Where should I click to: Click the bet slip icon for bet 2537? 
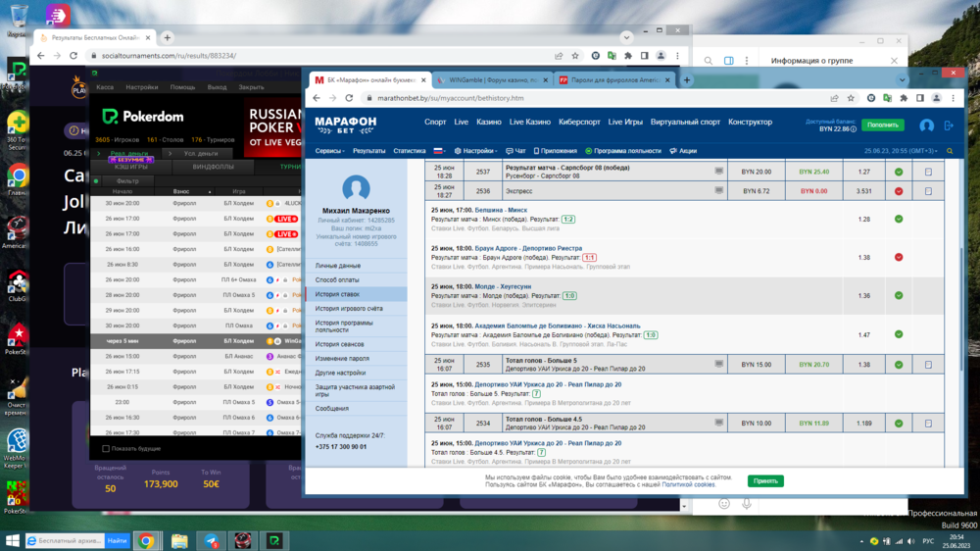click(x=928, y=172)
